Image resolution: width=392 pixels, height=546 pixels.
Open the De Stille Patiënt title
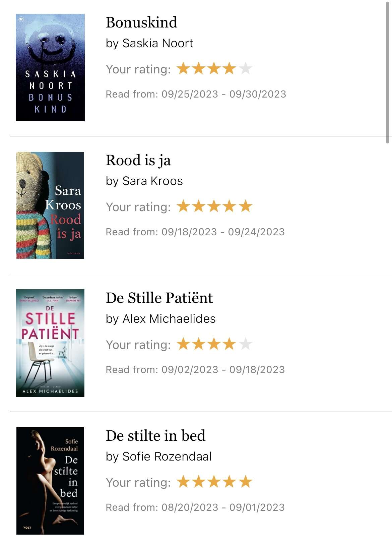[159, 298]
